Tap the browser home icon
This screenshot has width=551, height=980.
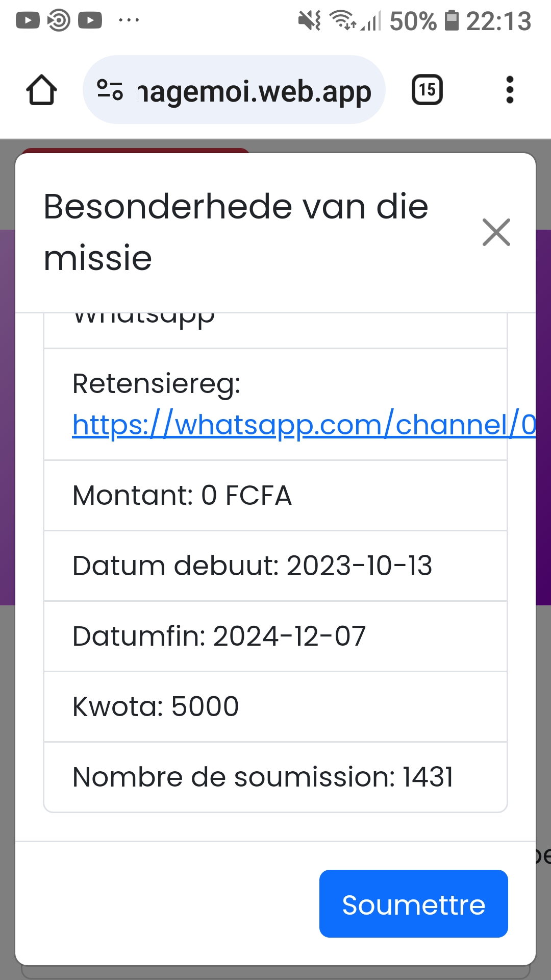tap(41, 90)
